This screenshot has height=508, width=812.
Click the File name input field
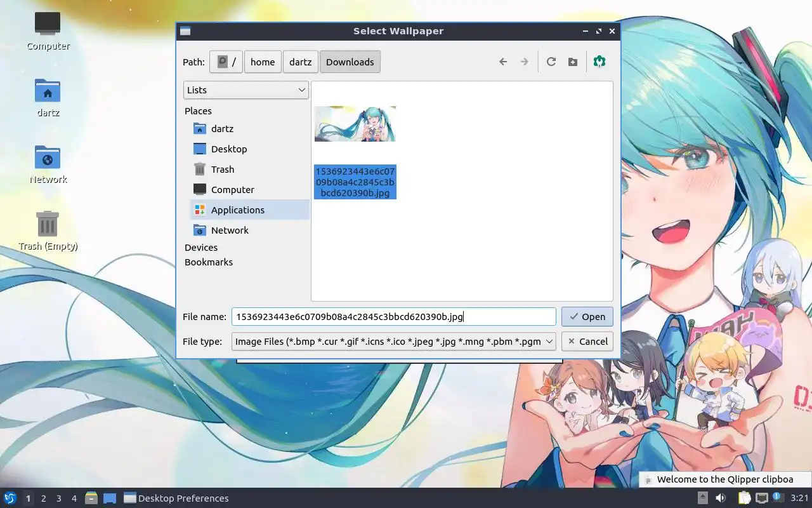coord(394,316)
